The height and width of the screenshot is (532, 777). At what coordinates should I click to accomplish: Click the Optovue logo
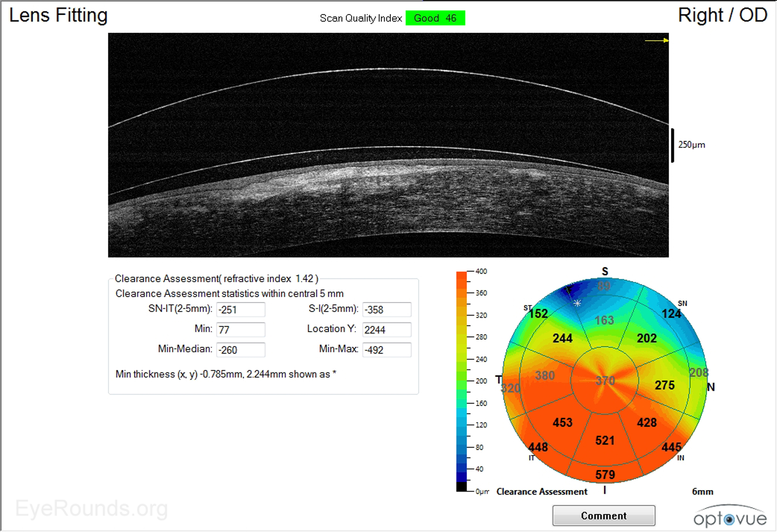(730, 516)
